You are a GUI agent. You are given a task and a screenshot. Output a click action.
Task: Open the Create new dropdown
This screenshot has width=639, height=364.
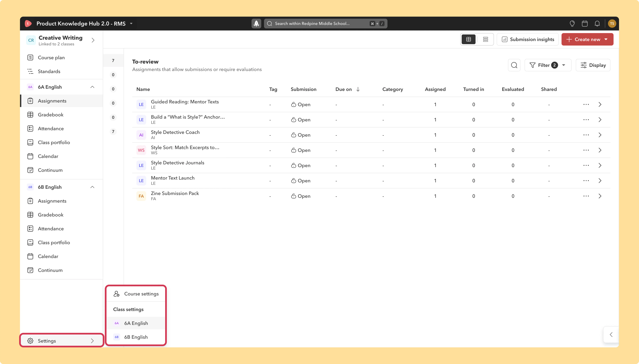[587, 39]
